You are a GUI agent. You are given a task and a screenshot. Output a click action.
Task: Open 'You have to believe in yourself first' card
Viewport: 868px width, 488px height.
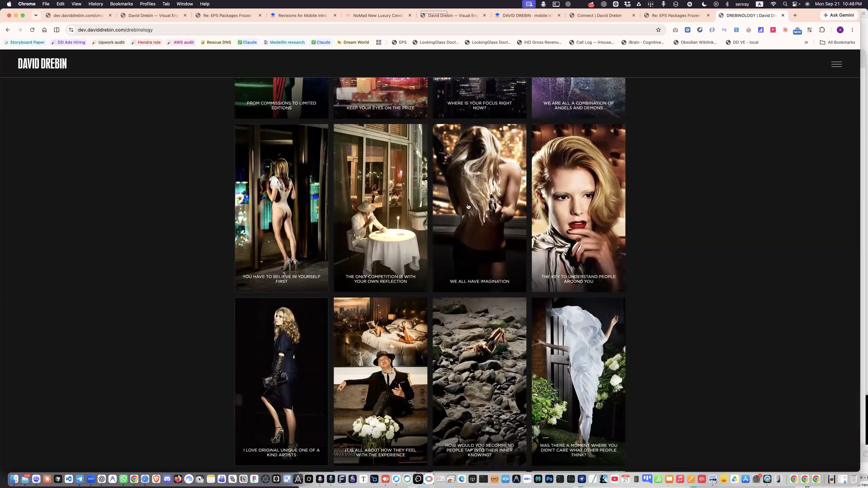pos(281,208)
